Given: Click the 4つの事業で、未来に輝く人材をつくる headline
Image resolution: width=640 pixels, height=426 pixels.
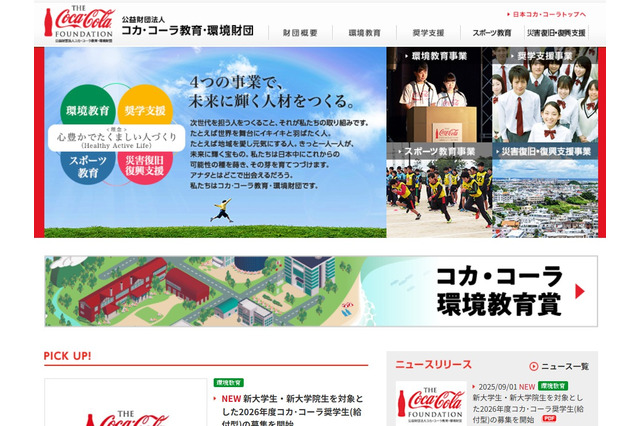Looking at the screenshot, I should tap(271, 92).
